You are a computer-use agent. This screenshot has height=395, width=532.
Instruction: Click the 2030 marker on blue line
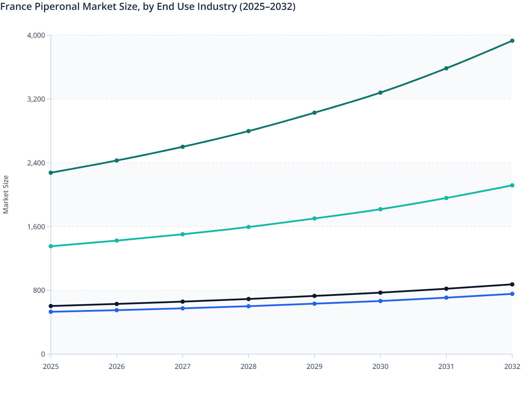pos(380,301)
